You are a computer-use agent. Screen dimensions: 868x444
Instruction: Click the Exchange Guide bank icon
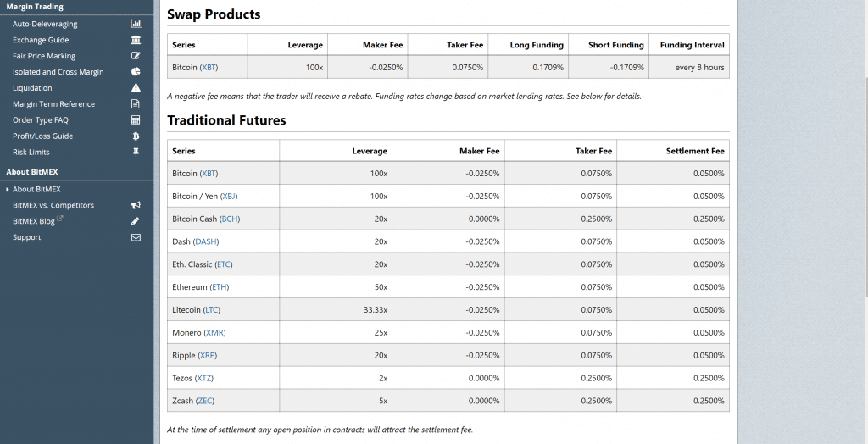click(136, 40)
